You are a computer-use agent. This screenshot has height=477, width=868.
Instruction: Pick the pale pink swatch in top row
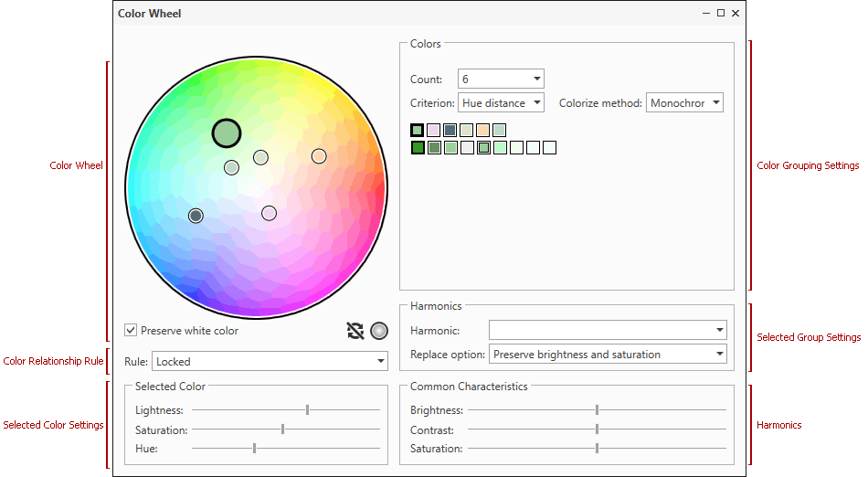coord(433,130)
